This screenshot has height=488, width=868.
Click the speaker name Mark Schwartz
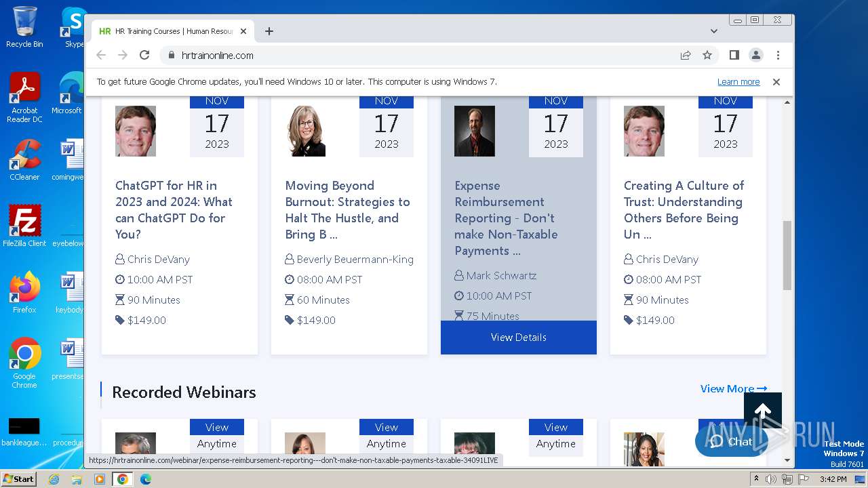pyautogui.click(x=502, y=276)
